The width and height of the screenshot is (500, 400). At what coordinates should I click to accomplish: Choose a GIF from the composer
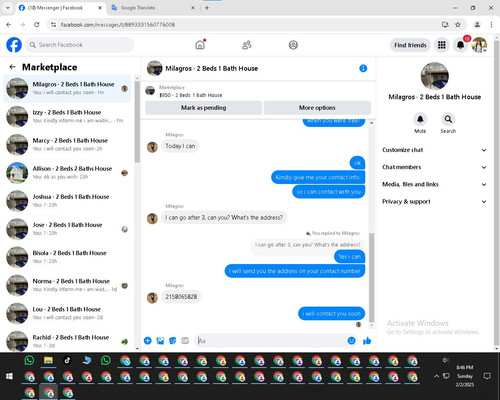pos(185,341)
